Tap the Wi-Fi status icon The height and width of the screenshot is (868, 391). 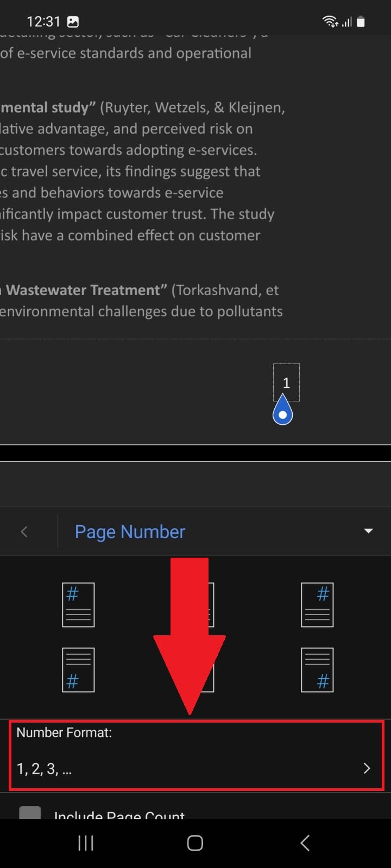coord(330,21)
